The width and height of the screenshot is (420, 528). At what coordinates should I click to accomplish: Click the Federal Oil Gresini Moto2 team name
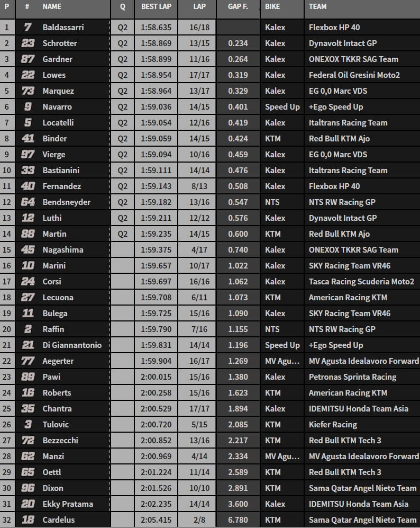[354, 75]
